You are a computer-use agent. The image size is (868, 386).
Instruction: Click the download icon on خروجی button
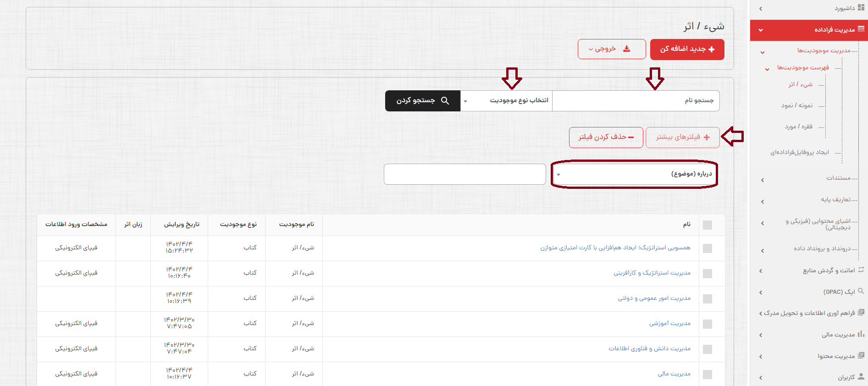pyautogui.click(x=626, y=49)
